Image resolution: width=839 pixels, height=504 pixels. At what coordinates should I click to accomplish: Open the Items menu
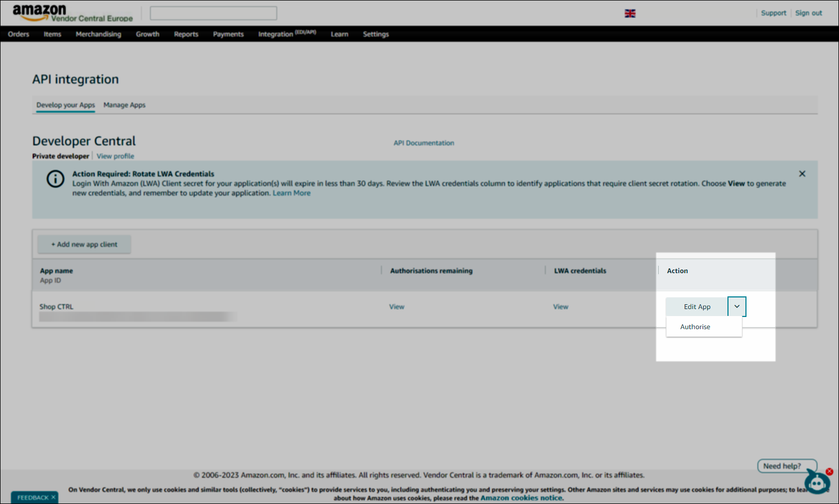pos(52,34)
